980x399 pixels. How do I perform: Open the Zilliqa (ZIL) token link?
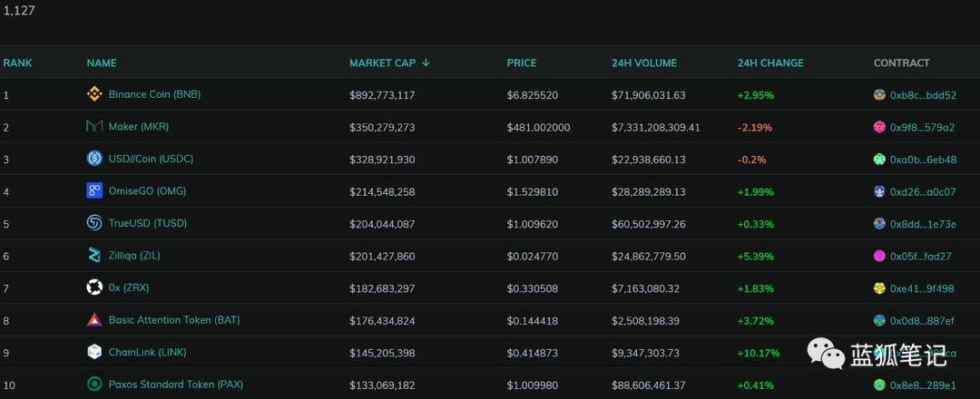point(134,256)
